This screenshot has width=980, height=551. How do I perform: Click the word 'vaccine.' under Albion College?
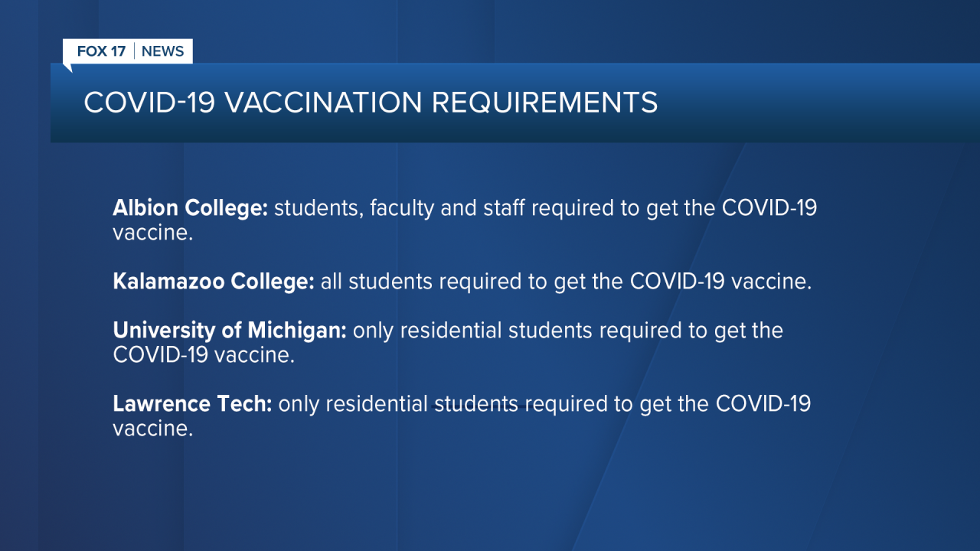point(152,233)
